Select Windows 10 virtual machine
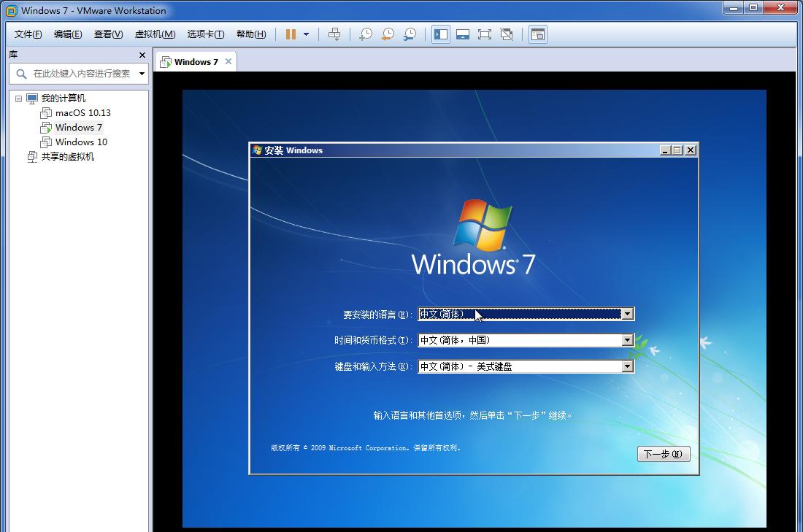The height and width of the screenshot is (532, 803). point(81,142)
